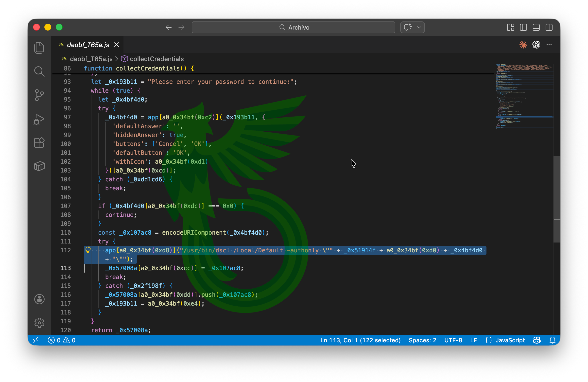
Task: Toggle the secondary side bar layout button
Action: pyautogui.click(x=549, y=27)
